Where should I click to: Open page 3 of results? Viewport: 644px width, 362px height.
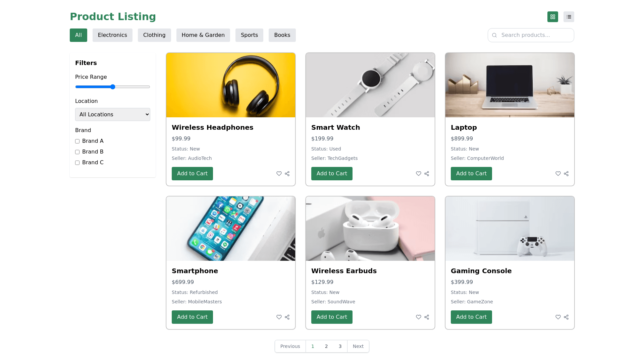[340, 346]
